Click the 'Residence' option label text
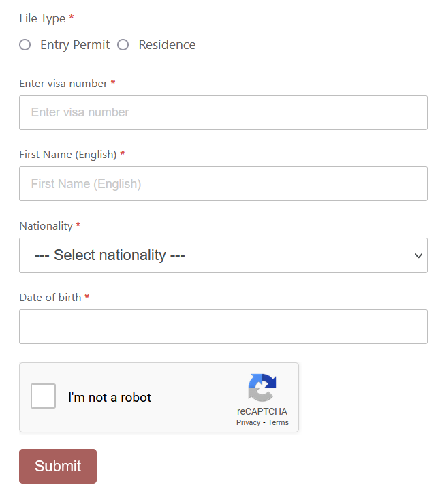Screen dimensions: 438x504 [167, 45]
